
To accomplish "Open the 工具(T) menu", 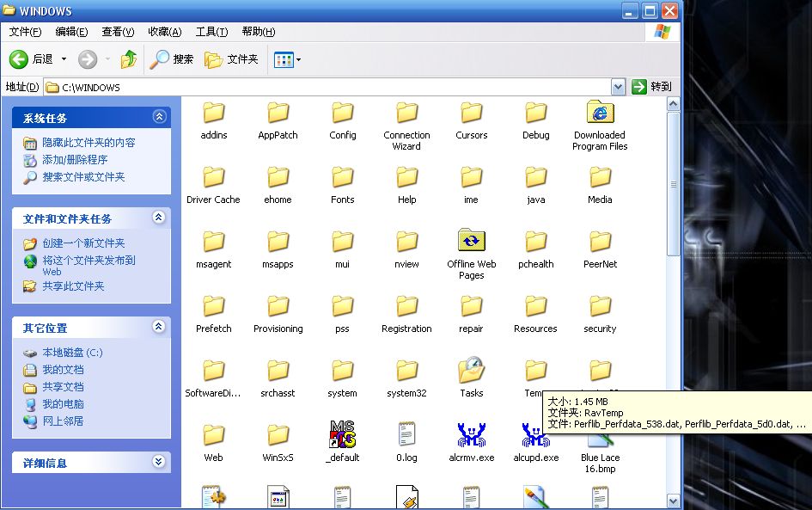I will point(211,32).
